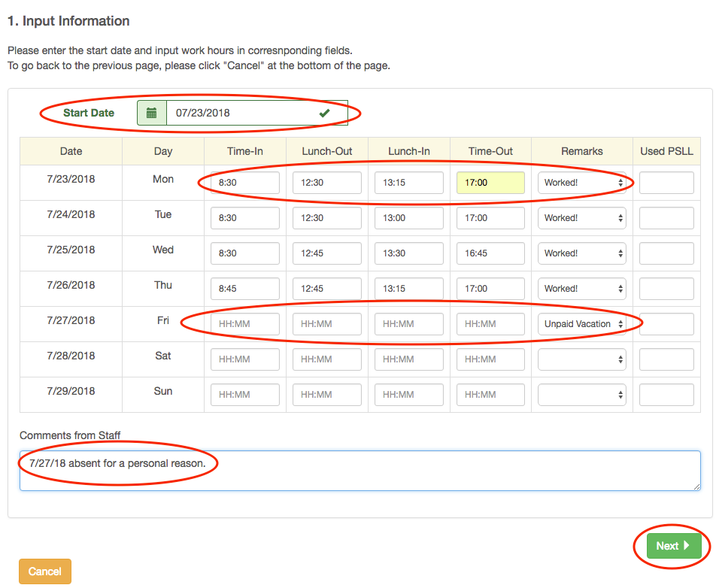Viewport: 716px width, 588px height.
Task: Click Monday's Time-Out field showing 17:00
Action: [490, 183]
